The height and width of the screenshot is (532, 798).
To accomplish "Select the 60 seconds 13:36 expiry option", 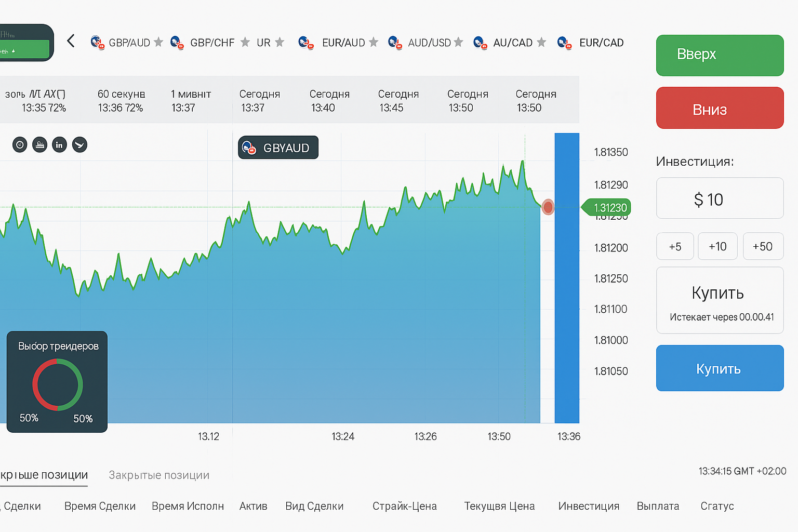I will coord(121,101).
